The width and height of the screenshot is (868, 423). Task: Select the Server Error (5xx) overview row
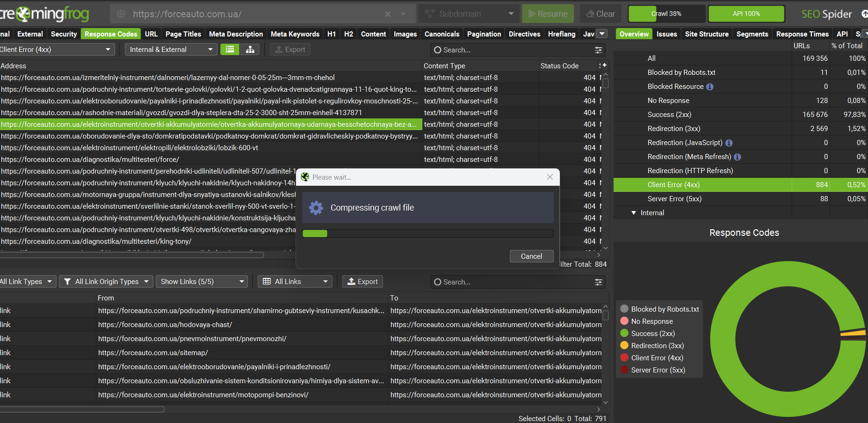[741, 199]
